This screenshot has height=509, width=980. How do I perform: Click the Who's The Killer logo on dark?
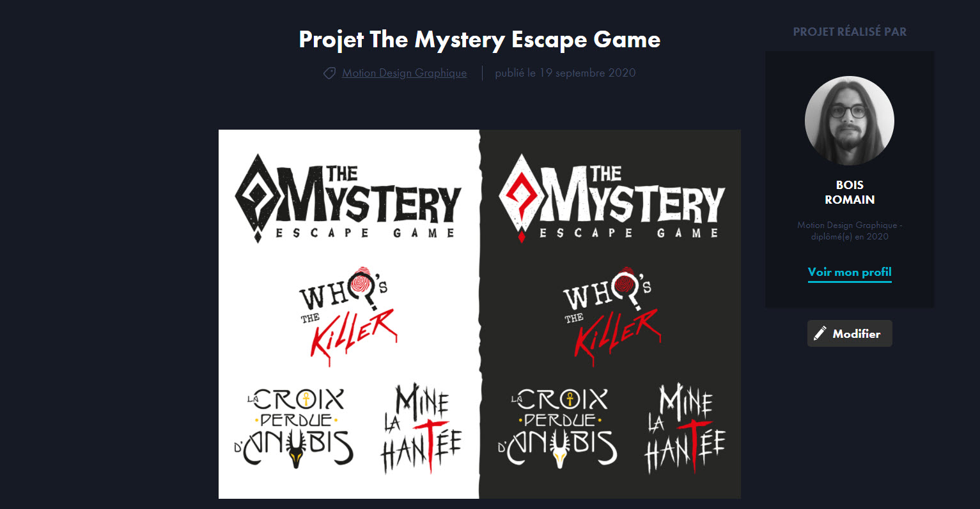click(612, 315)
